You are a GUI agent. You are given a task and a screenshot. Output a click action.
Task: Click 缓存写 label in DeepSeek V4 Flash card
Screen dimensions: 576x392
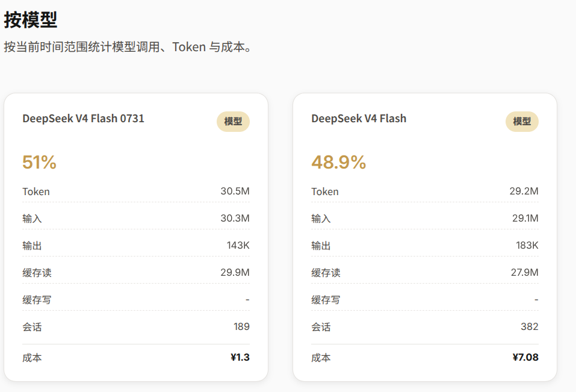pos(326,300)
